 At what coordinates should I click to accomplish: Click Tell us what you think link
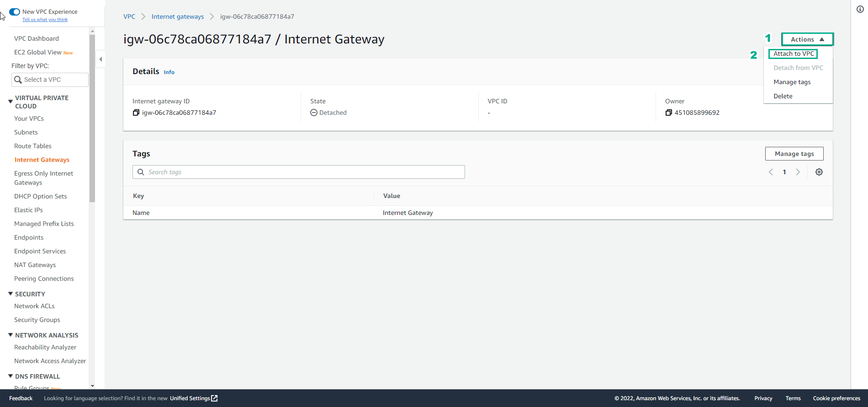click(x=45, y=20)
